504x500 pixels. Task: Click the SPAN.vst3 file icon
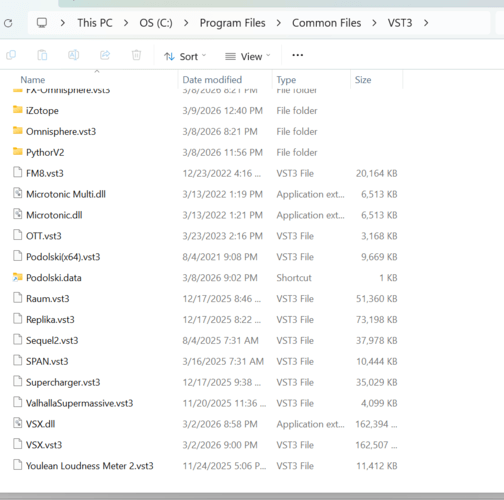[x=17, y=360]
